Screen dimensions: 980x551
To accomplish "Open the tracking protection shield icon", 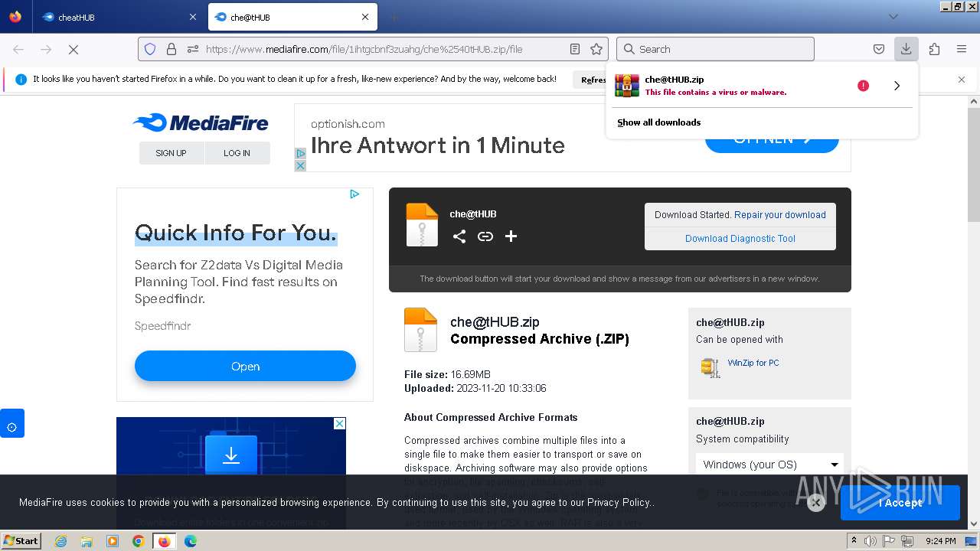I will pos(150,49).
